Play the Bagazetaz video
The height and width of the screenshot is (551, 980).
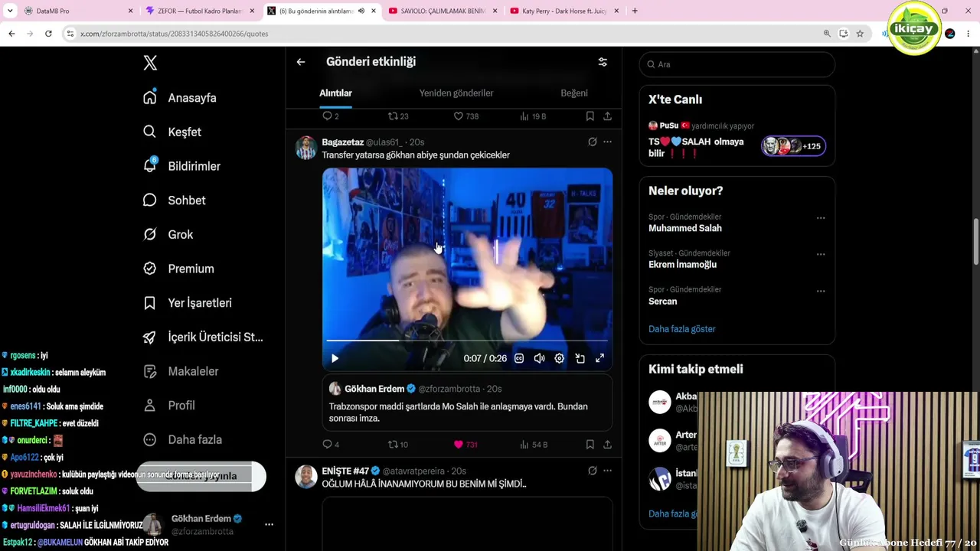(x=335, y=358)
